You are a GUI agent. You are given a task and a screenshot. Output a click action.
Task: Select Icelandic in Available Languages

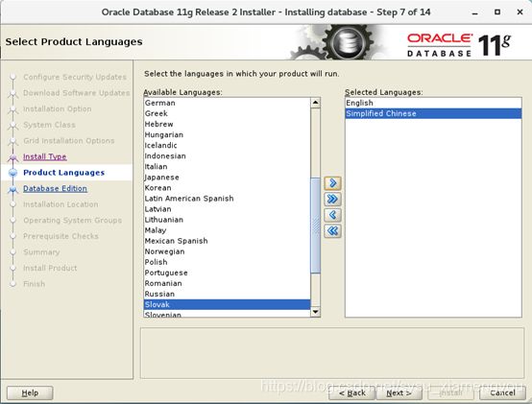227,145
